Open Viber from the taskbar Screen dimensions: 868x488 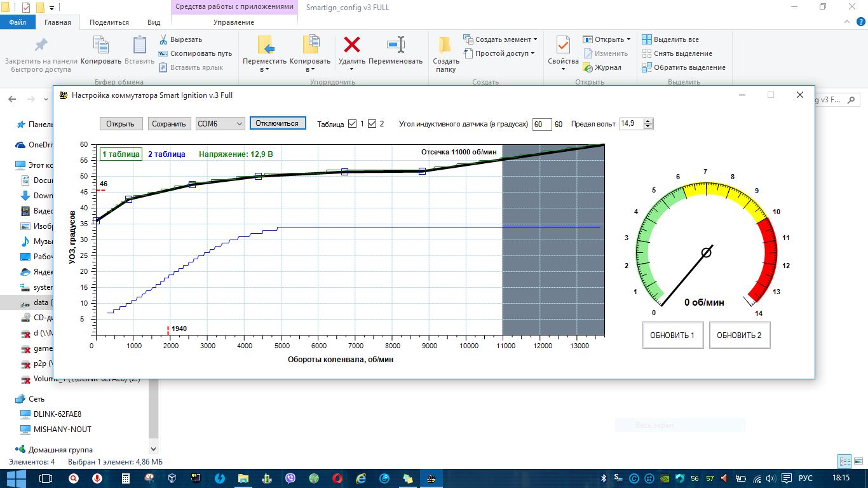pyautogui.click(x=290, y=478)
